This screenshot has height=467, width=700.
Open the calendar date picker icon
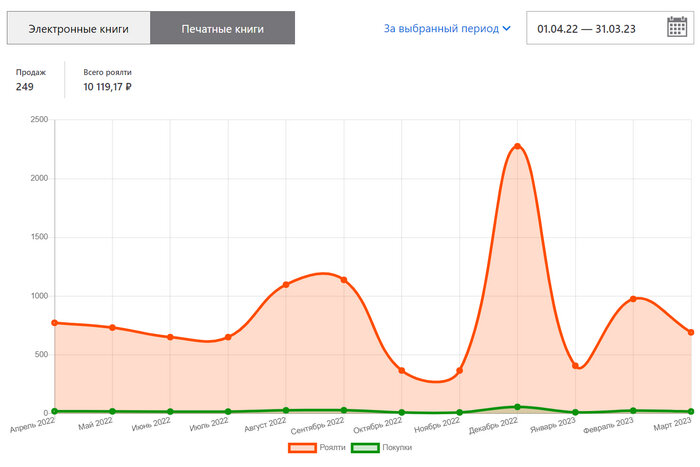tap(677, 27)
